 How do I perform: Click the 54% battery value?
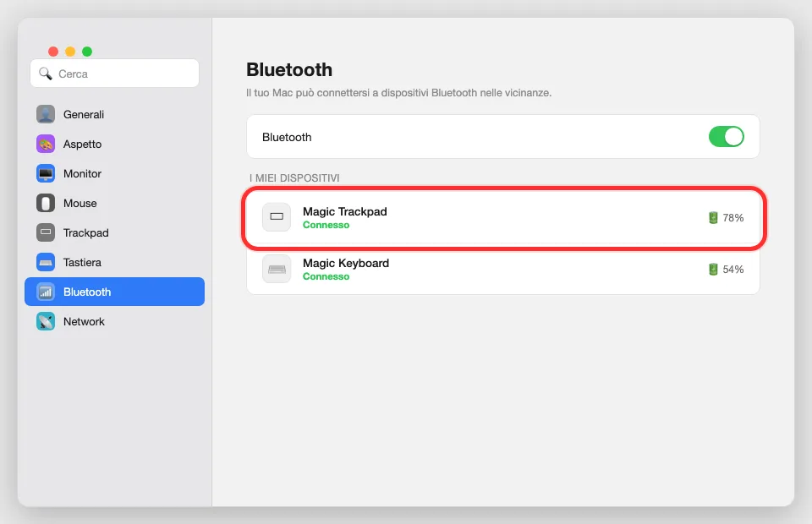pos(733,270)
